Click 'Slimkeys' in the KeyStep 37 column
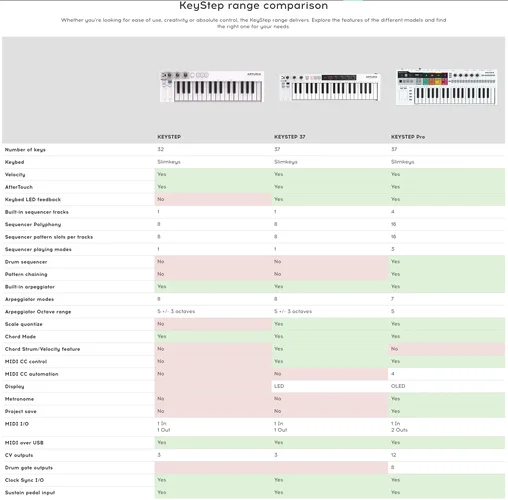Image resolution: width=508 pixels, height=500 pixels. pos(286,162)
